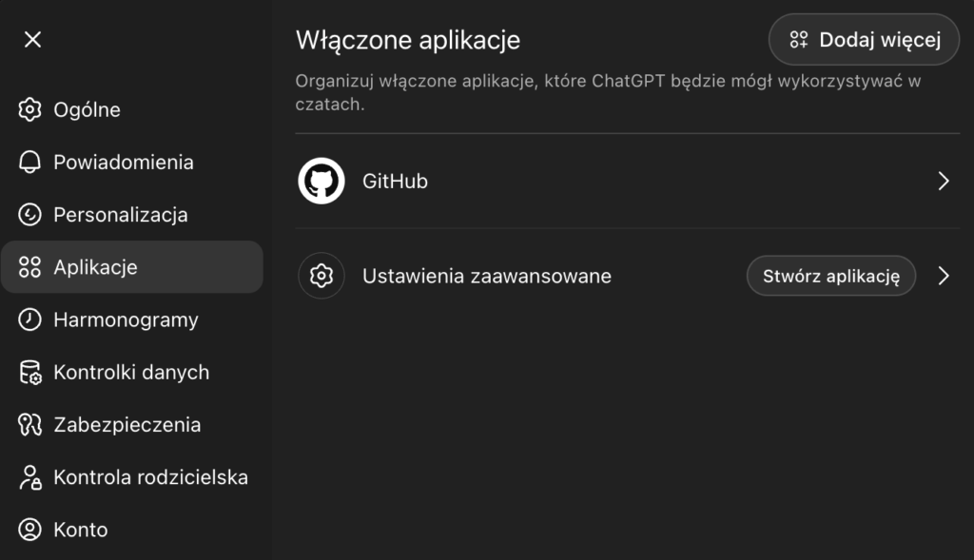Click the bell icon next to Powiadomienia

(31, 162)
